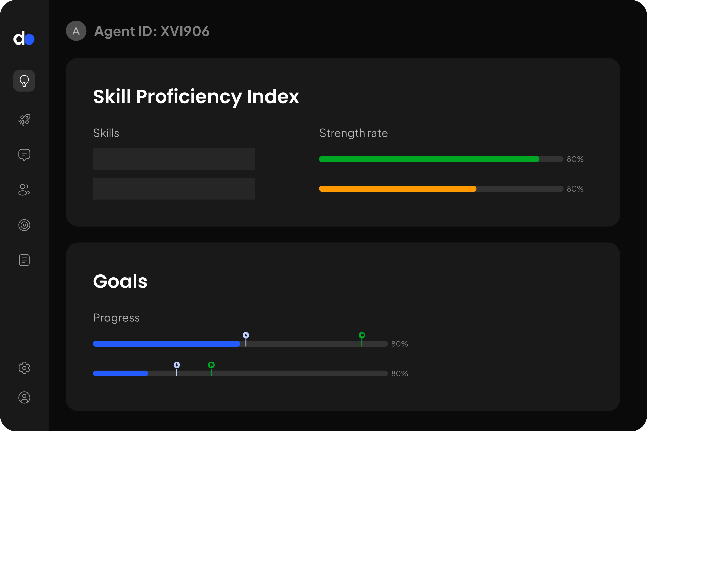728x582 pixels.
Task: Open the document notes sidebar icon
Action: point(24,260)
